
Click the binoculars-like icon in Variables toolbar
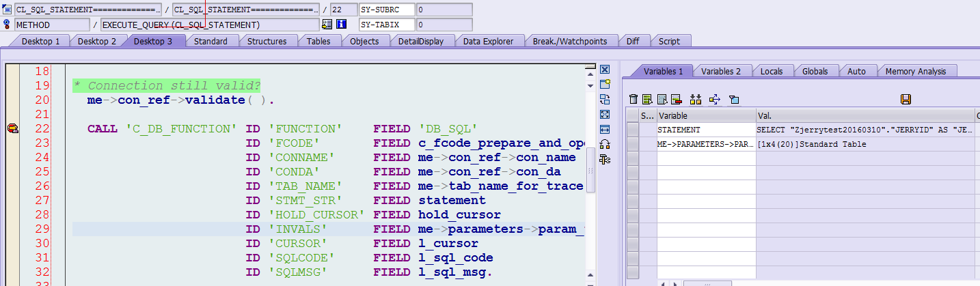(x=696, y=100)
